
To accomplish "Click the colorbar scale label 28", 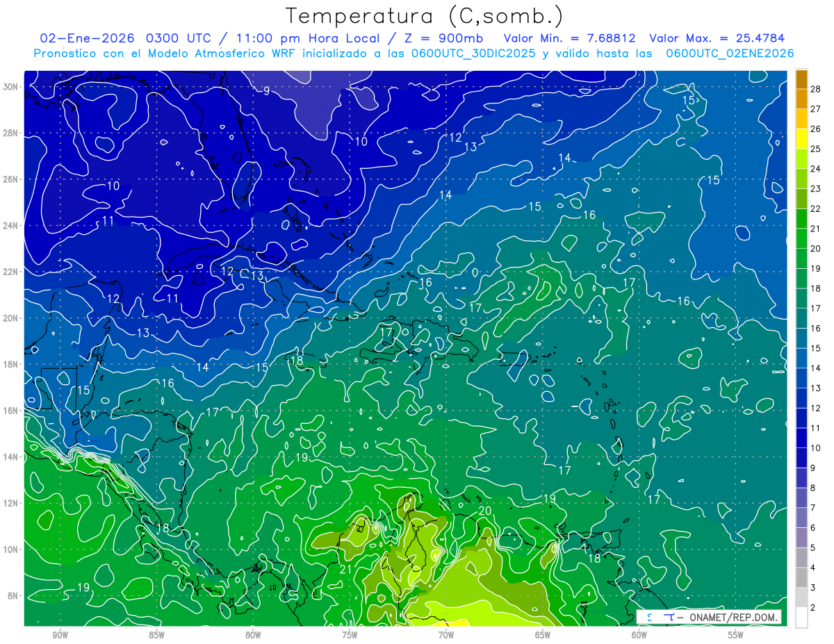I will 816,89.
